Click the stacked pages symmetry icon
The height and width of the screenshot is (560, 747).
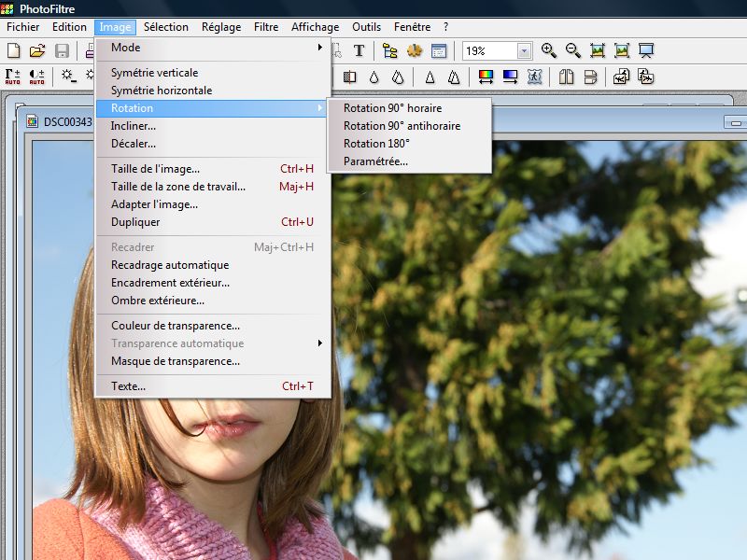pyautogui.click(x=590, y=77)
